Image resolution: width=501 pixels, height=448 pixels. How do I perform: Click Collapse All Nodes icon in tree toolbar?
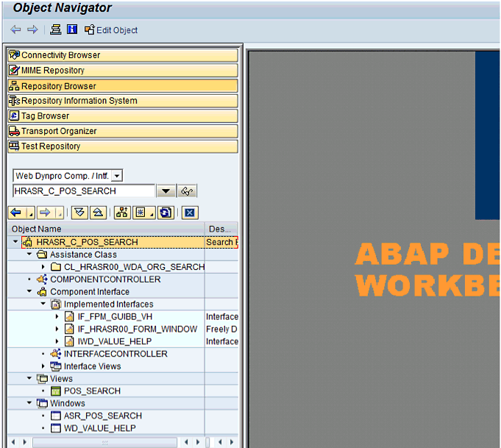pos(96,213)
